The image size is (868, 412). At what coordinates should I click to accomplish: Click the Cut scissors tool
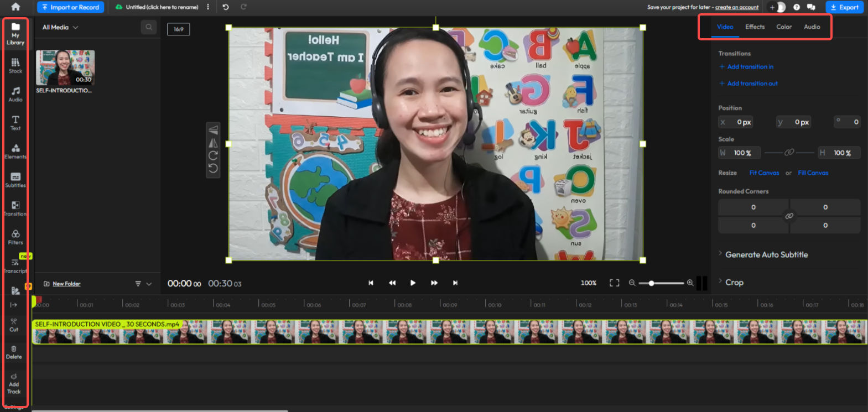point(14,325)
